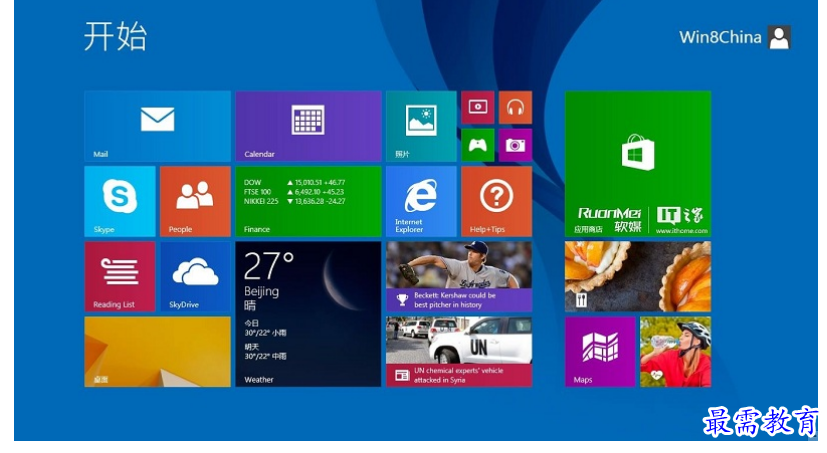Launch the Video tile with screen icon
827x453 pixels.
pyautogui.click(x=478, y=108)
